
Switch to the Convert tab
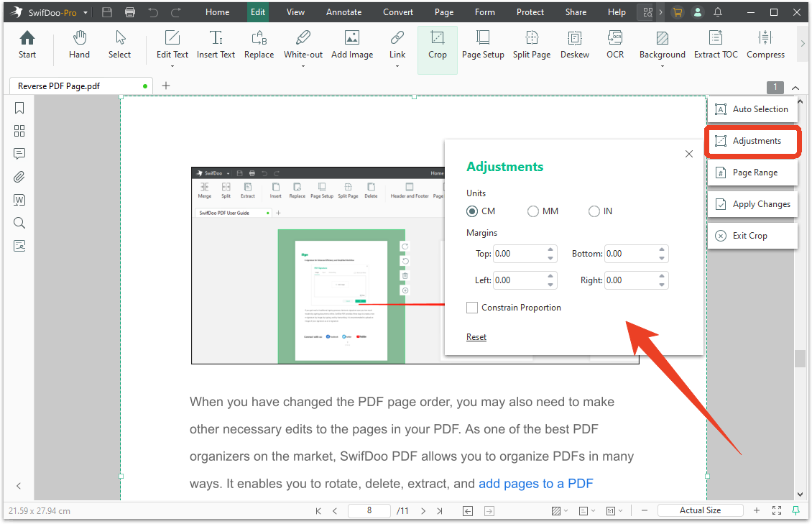coord(397,12)
